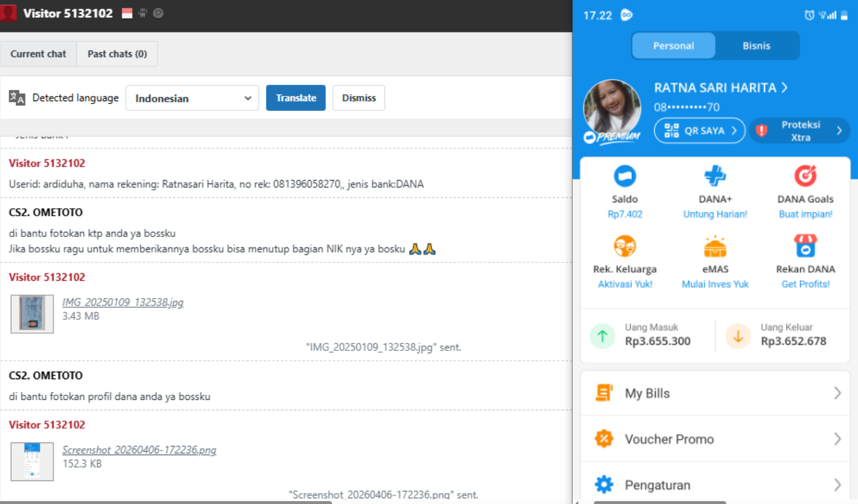Viewport: 858px width, 504px height.
Task: Open the Detected language dropdown showing Indonesian
Action: tap(192, 98)
